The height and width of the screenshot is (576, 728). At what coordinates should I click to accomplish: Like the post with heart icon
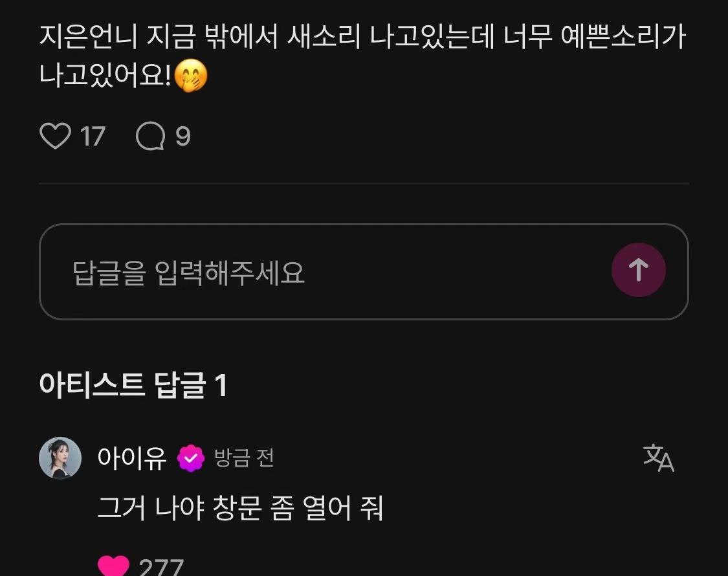(55, 136)
